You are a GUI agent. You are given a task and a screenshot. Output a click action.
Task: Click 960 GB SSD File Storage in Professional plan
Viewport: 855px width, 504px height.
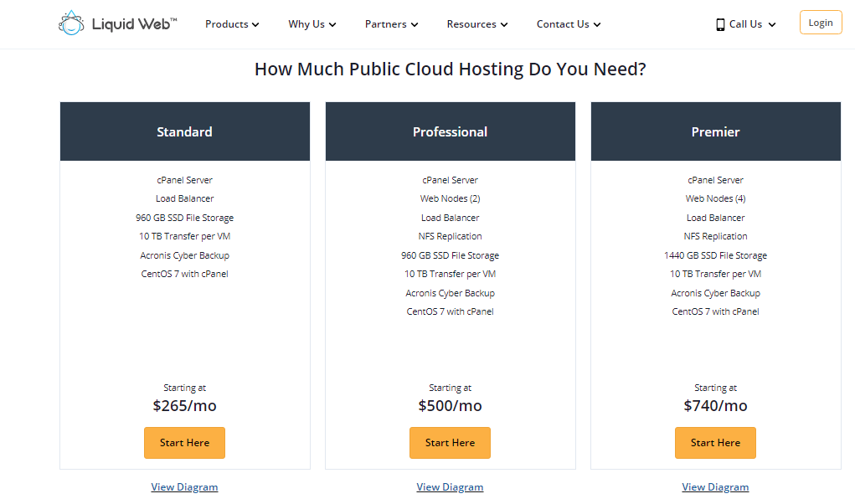[450, 255]
